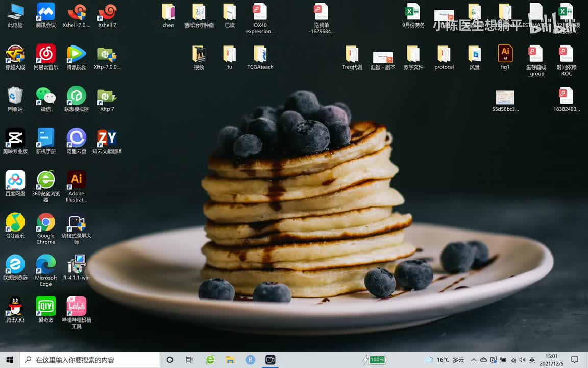Image resolution: width=588 pixels, height=368 pixels.
Task: Switch the 英 input method indicator
Action: [x=532, y=360]
